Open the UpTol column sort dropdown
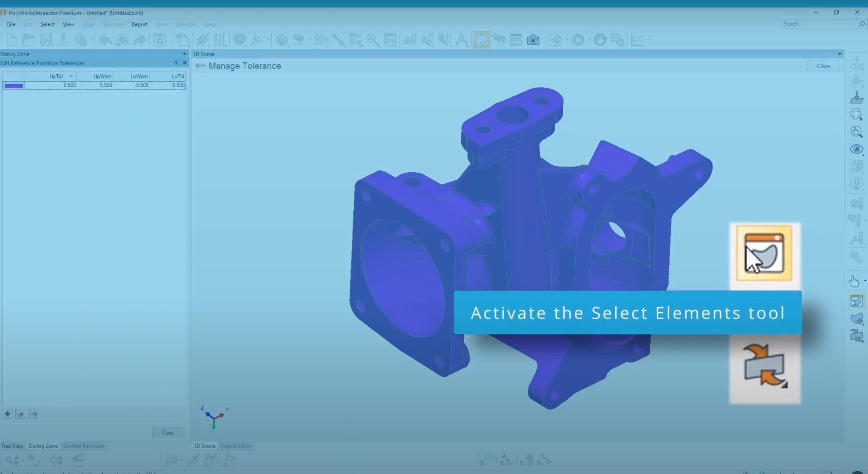The height and width of the screenshot is (474, 868). pyautogui.click(x=71, y=76)
